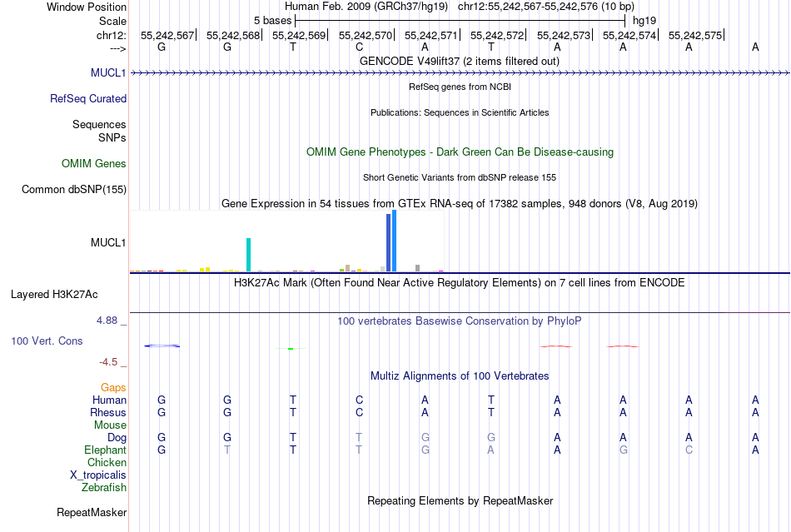Click the C base in the Human row
The height and width of the screenshot is (532, 791).
point(359,400)
